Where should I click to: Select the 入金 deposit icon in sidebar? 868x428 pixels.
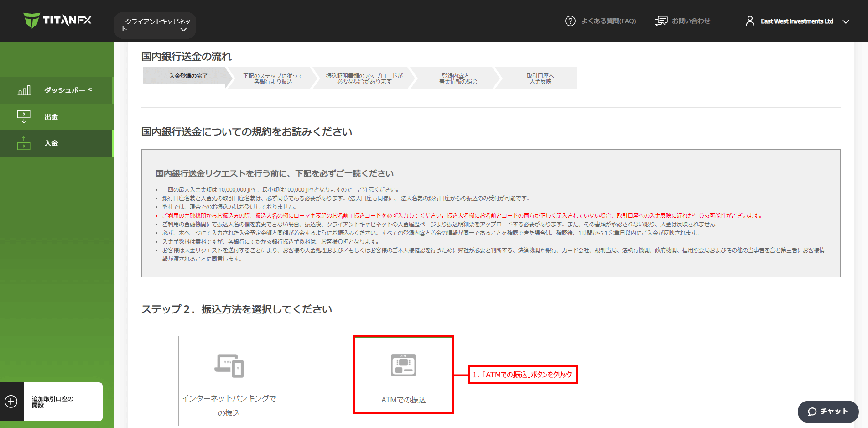point(24,143)
